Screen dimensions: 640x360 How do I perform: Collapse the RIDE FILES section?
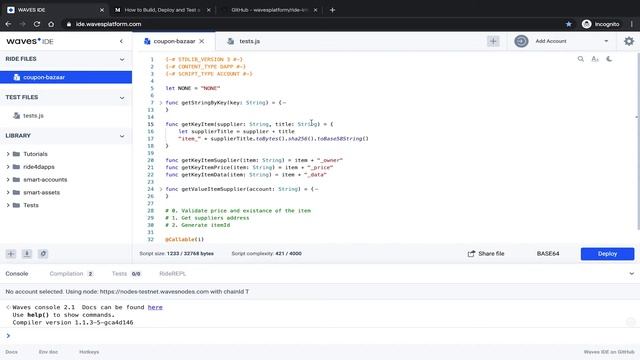coord(122,59)
